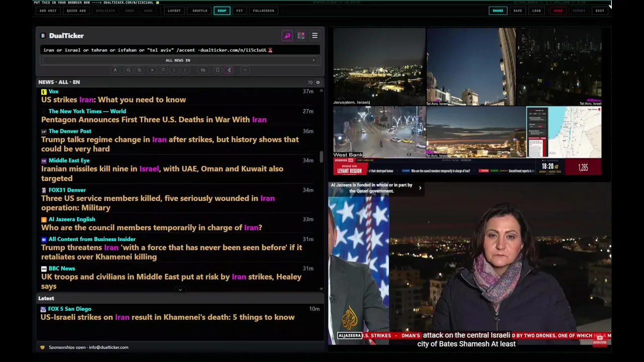Open the hamburger menu in DualTicker panel
This screenshot has width=644, height=362.
click(x=314, y=36)
